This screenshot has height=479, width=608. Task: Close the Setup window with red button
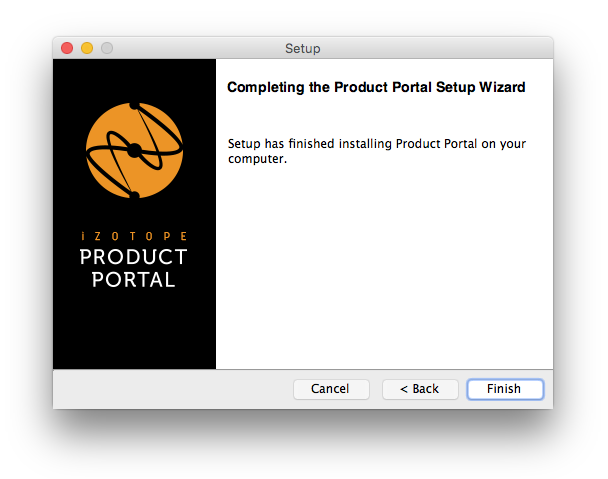click(67, 48)
